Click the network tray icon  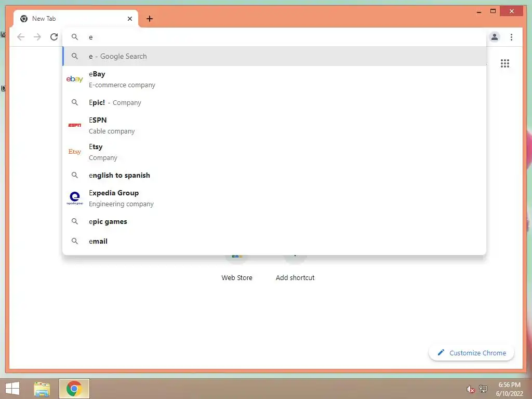[483, 389]
